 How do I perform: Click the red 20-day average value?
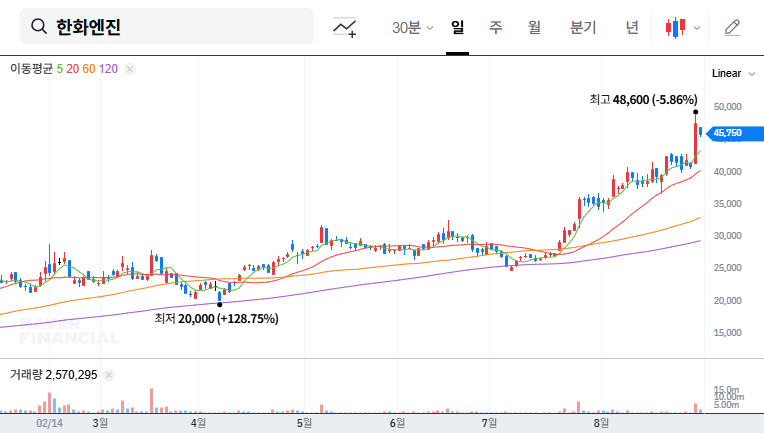73,69
